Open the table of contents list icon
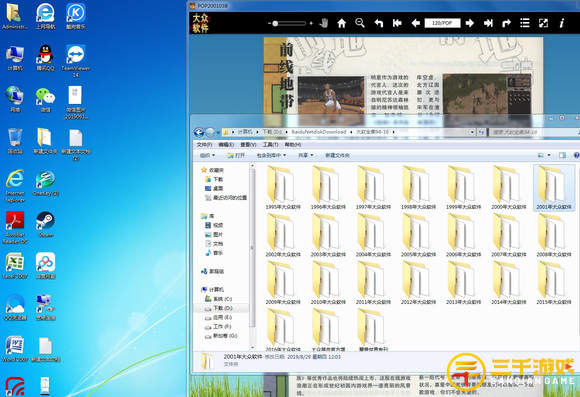 (x=525, y=23)
